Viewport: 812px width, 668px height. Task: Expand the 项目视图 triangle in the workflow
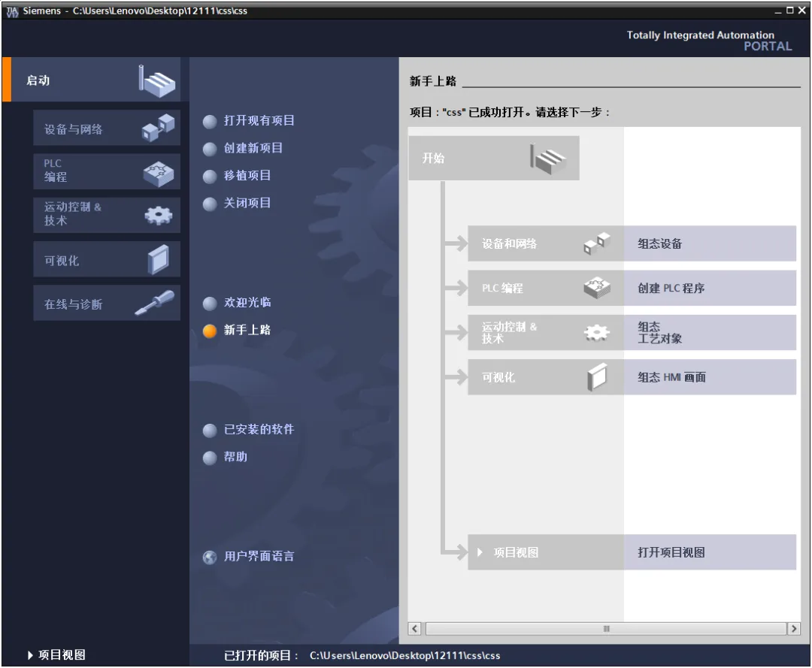(480, 552)
